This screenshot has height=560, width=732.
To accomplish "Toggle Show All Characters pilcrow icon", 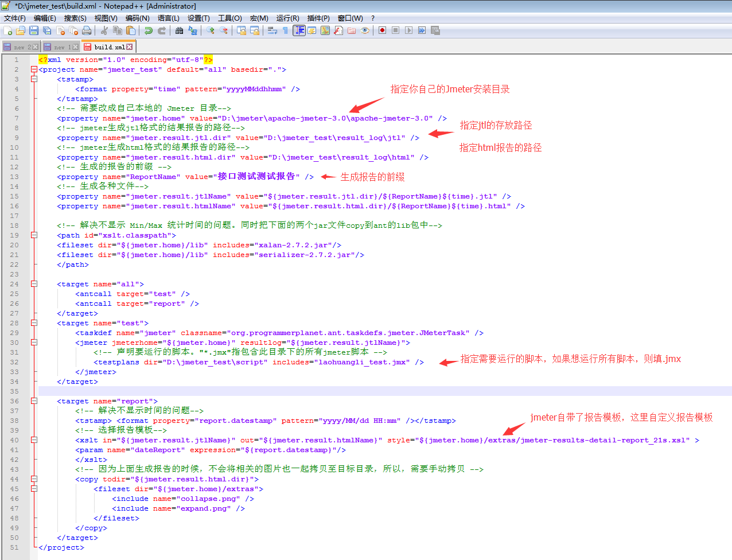I will pos(285,30).
